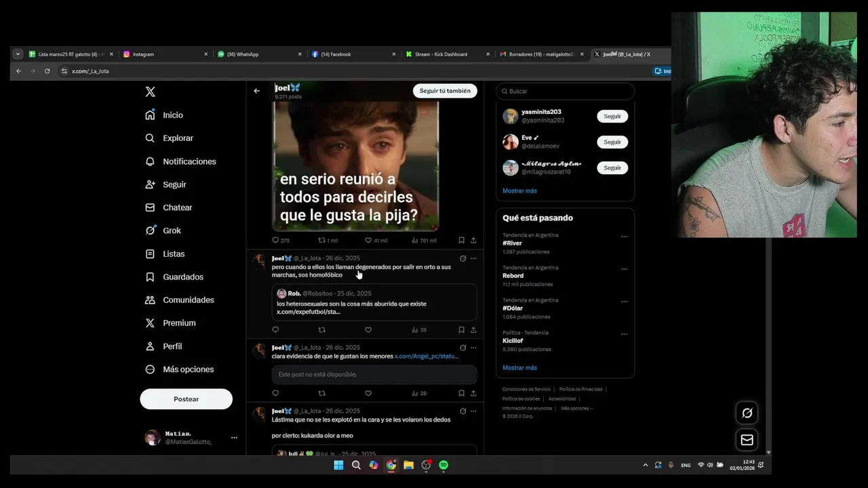Share the pija image post
The width and height of the screenshot is (868, 488).
[473, 240]
